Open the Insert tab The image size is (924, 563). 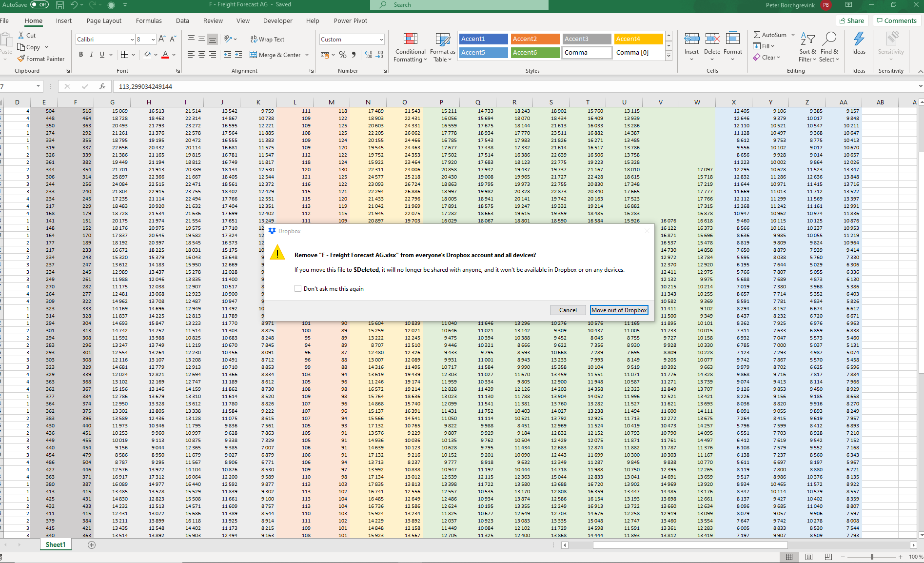(64, 20)
